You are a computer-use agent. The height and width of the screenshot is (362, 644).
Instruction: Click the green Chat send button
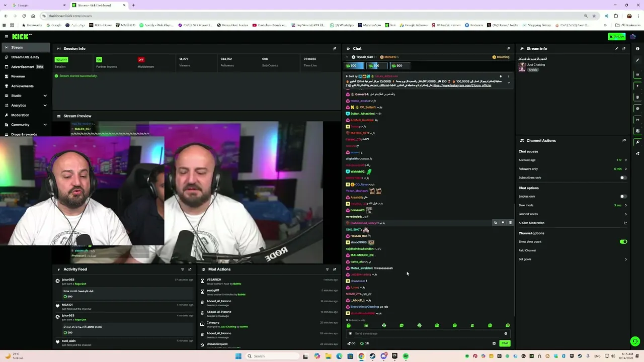(x=505, y=343)
